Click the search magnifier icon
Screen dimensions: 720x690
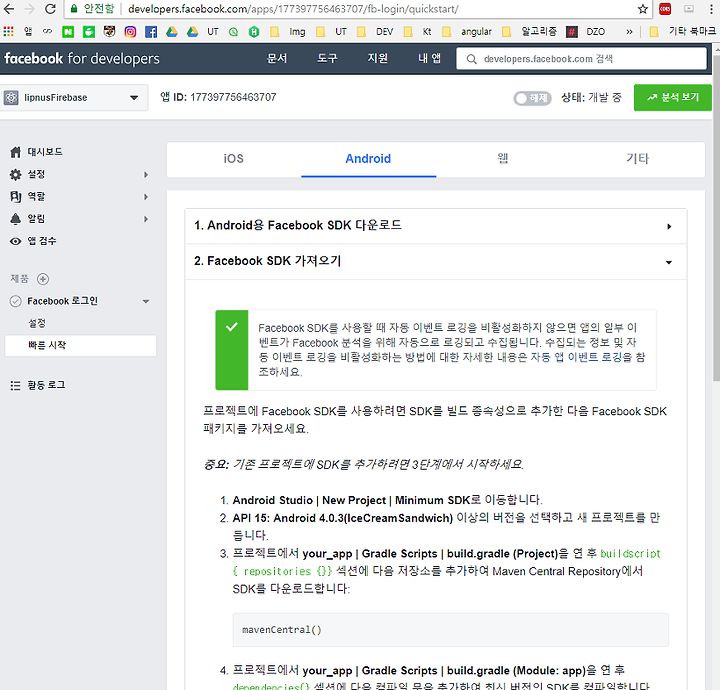click(472, 59)
